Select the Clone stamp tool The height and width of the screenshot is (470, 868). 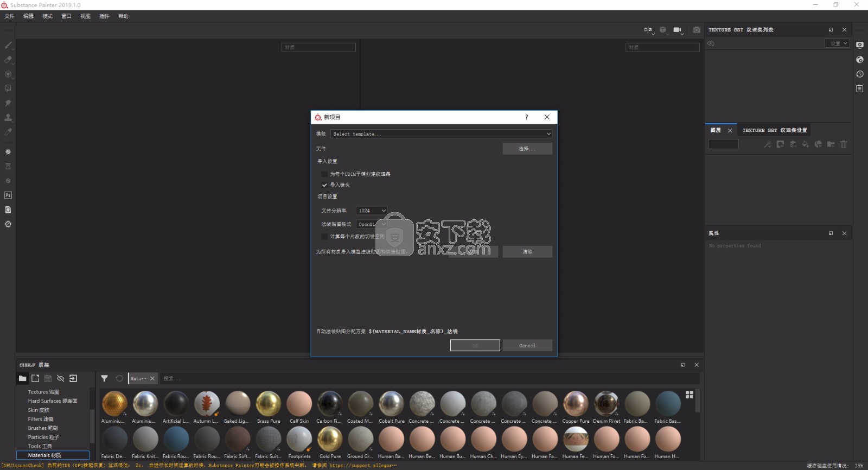pos(8,117)
